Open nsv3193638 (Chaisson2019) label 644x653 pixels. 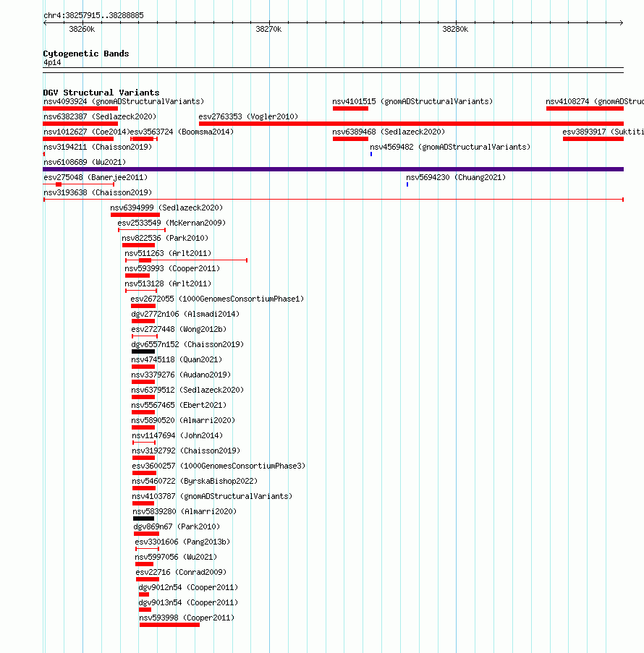click(98, 192)
